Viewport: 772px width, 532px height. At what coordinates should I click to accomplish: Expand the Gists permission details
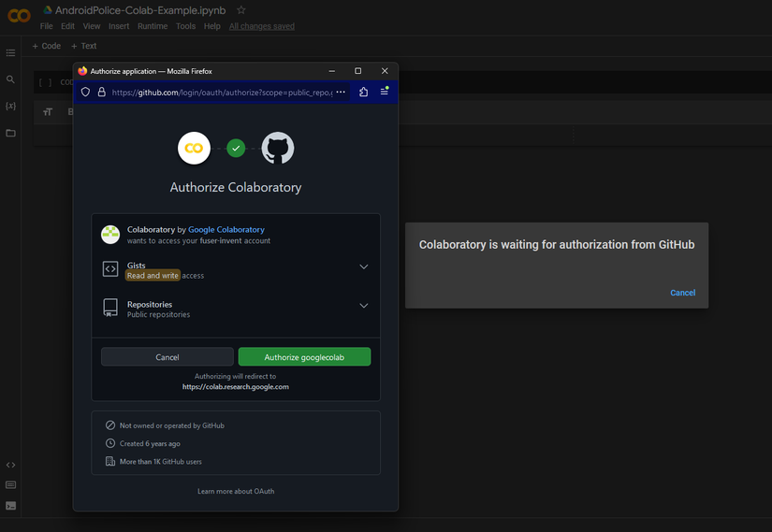364,266
